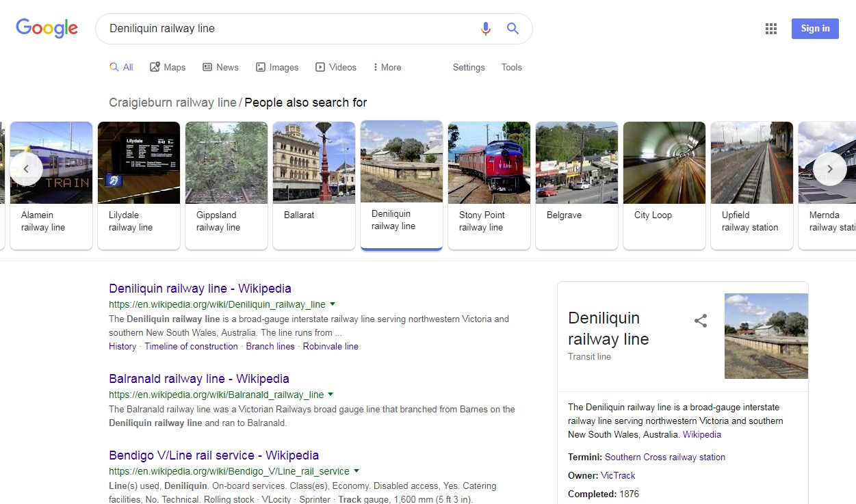Open the Stony Point railway line card
Image resolution: width=856 pixels, height=504 pixels.
coord(489,185)
